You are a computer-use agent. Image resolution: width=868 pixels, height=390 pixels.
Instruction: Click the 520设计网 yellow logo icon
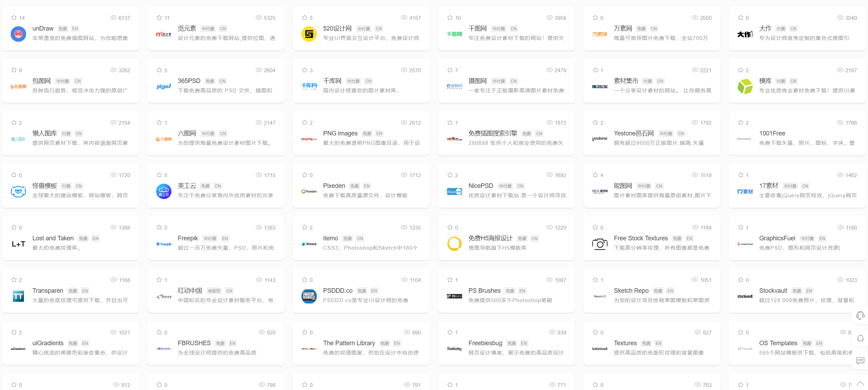click(309, 34)
